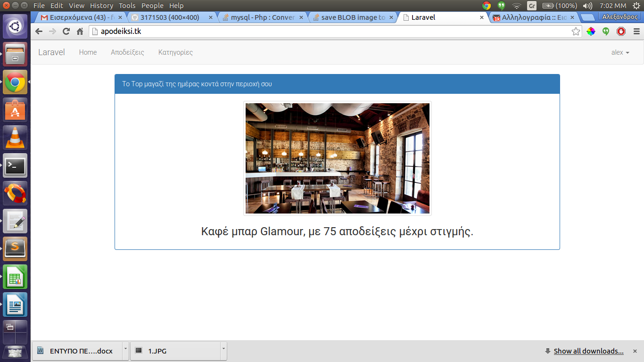The image size is (644, 362).
Task: Open the downloaded ΕΝΤΥΠΟ ΠΕ....docx file
Action: [x=77, y=351]
